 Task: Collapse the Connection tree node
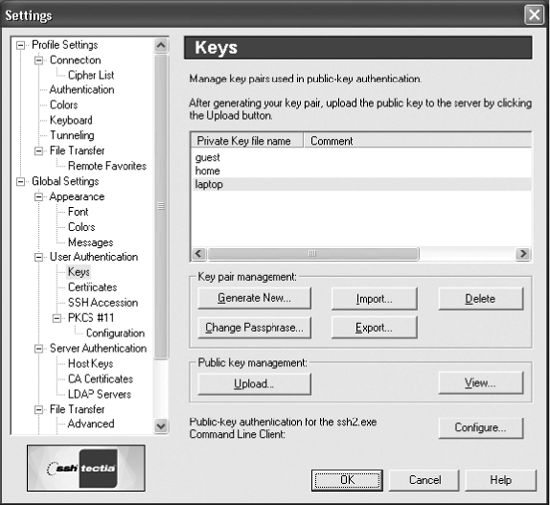coord(39,60)
